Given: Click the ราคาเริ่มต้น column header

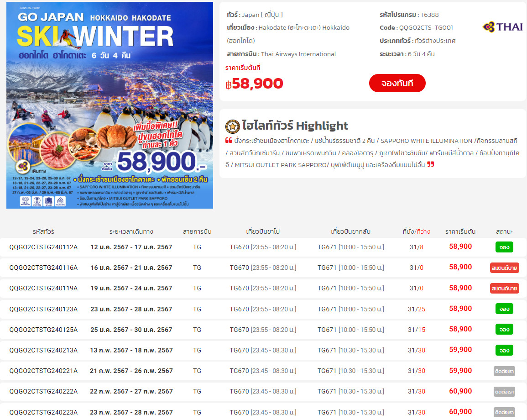Looking at the screenshot, I should (460, 231).
